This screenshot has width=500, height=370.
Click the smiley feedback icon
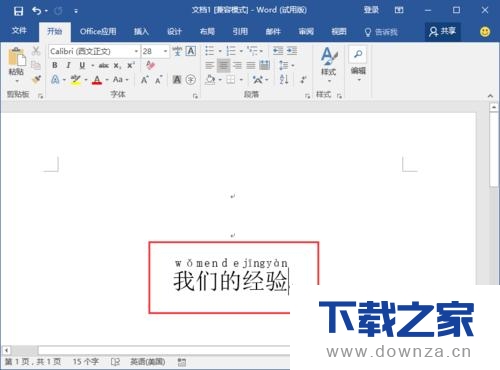(485, 32)
